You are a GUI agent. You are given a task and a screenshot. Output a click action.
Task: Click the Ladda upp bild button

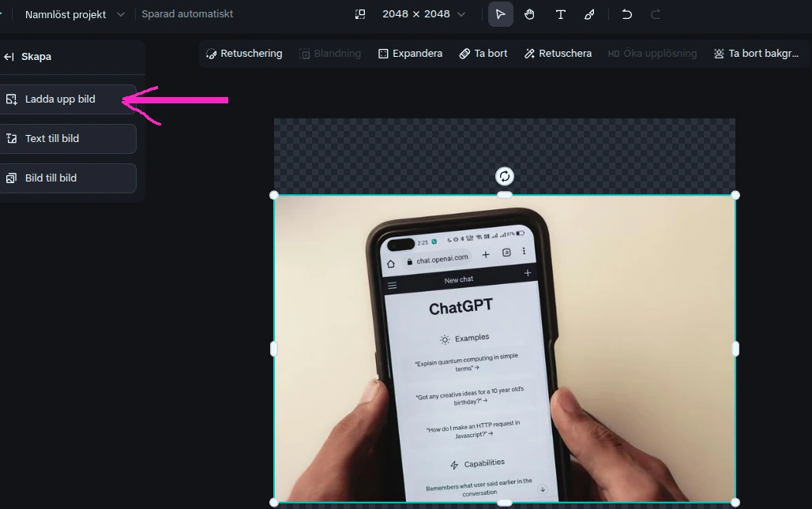67,99
